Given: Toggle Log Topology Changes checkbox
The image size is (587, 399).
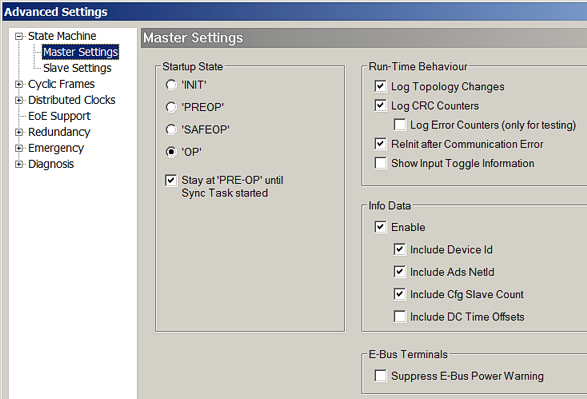Looking at the screenshot, I should point(380,86).
